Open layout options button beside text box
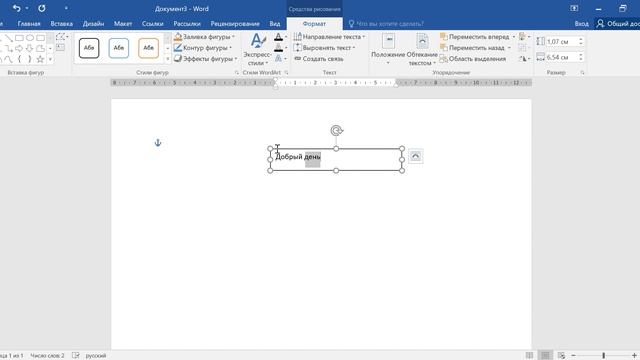This screenshot has width=640, height=360. (x=415, y=156)
